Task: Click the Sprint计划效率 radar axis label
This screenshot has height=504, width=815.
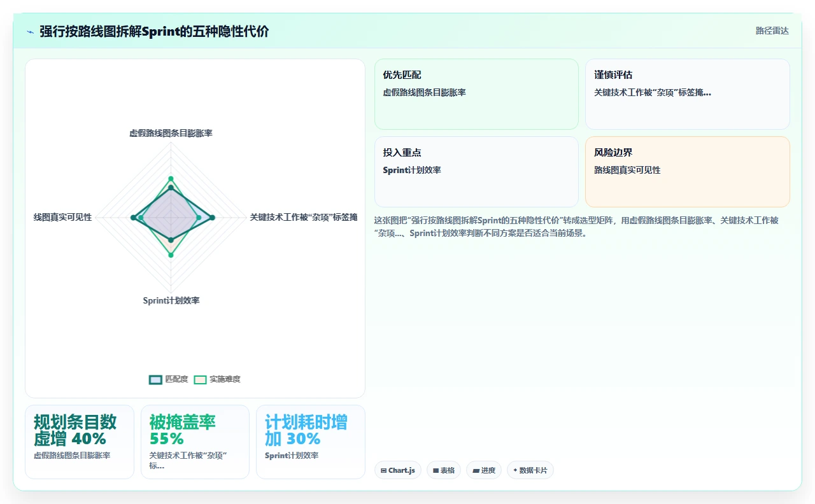Action: 171,300
